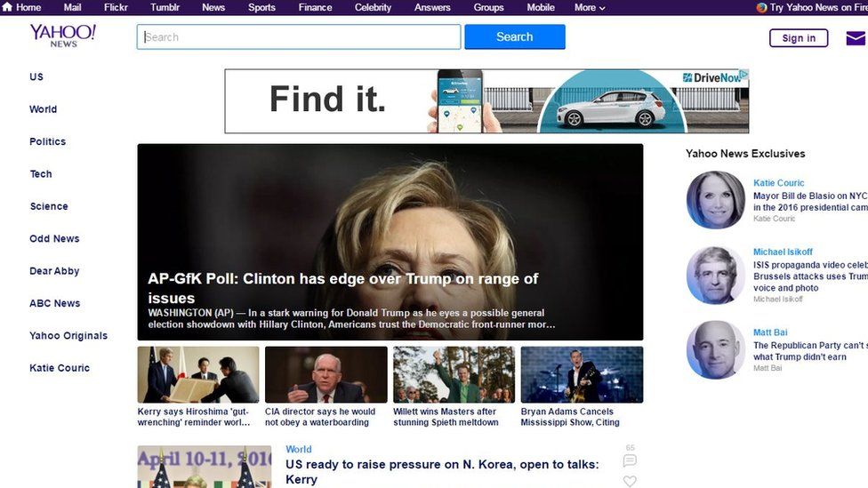
Task: Open the World section in sidebar
Action: 44,109
